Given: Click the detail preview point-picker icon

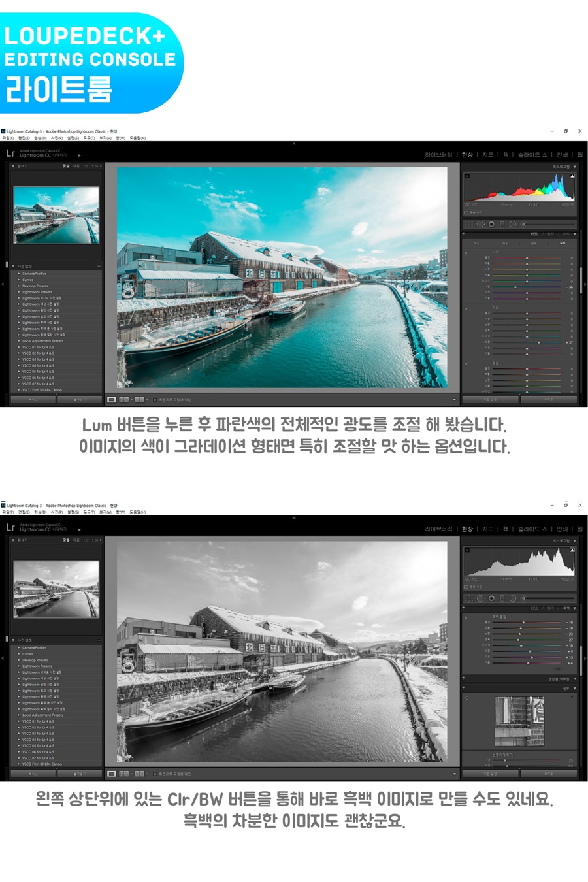Looking at the screenshot, I should 467,698.
